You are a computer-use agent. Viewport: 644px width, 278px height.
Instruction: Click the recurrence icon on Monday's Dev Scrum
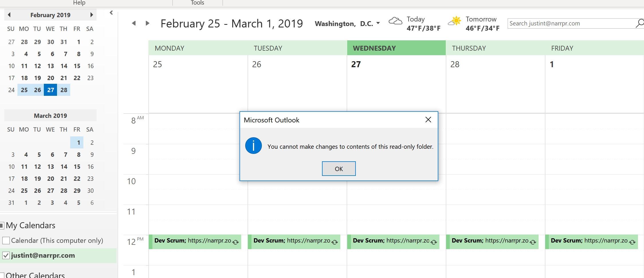[x=236, y=242]
